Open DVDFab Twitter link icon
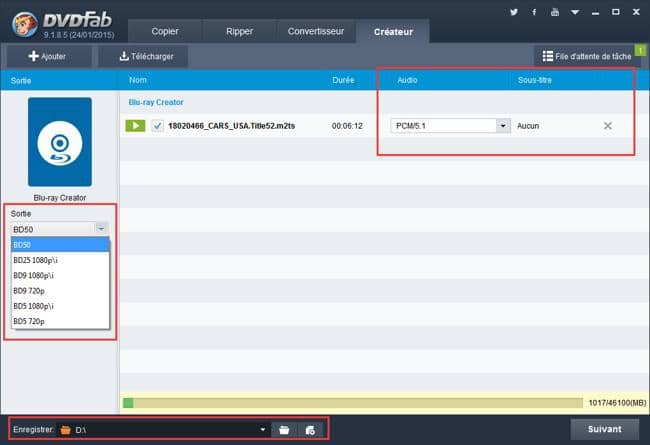 coord(514,12)
